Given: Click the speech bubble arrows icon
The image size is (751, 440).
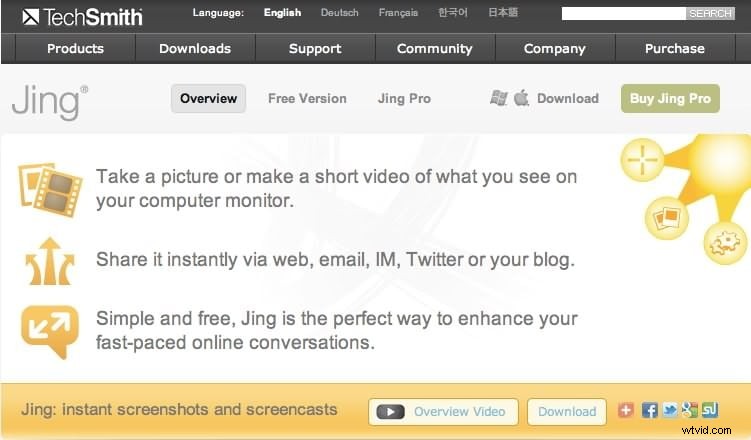Looking at the screenshot, I should tap(50, 332).
